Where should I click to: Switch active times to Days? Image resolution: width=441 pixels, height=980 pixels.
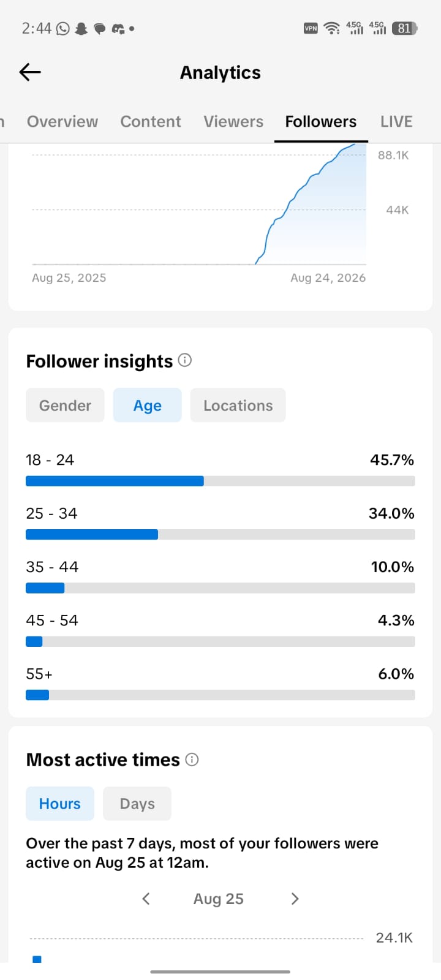137,804
